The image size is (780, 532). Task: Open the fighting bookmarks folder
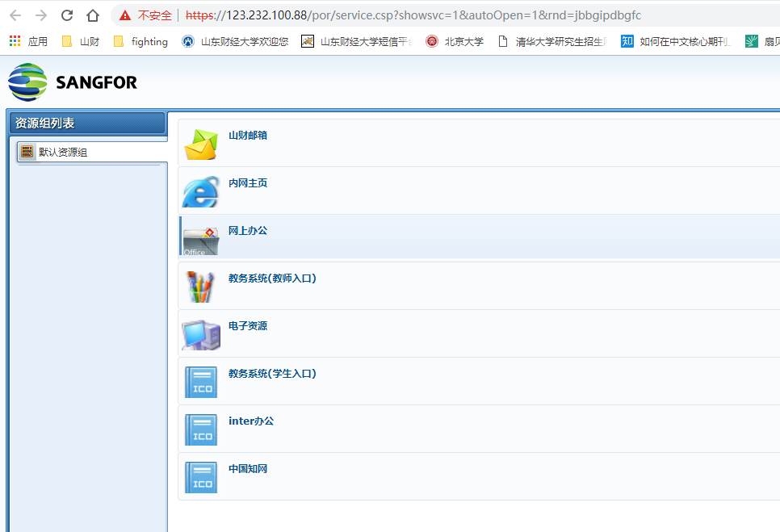tap(141, 41)
